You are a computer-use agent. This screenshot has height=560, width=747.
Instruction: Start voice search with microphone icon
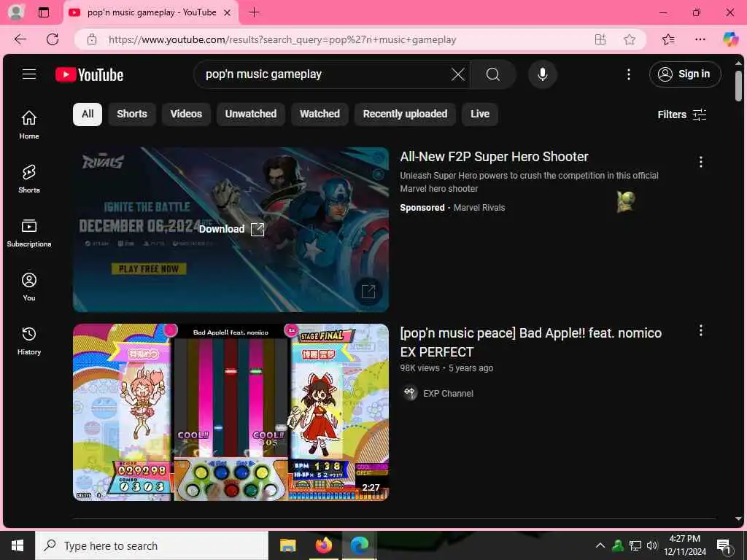[543, 74]
